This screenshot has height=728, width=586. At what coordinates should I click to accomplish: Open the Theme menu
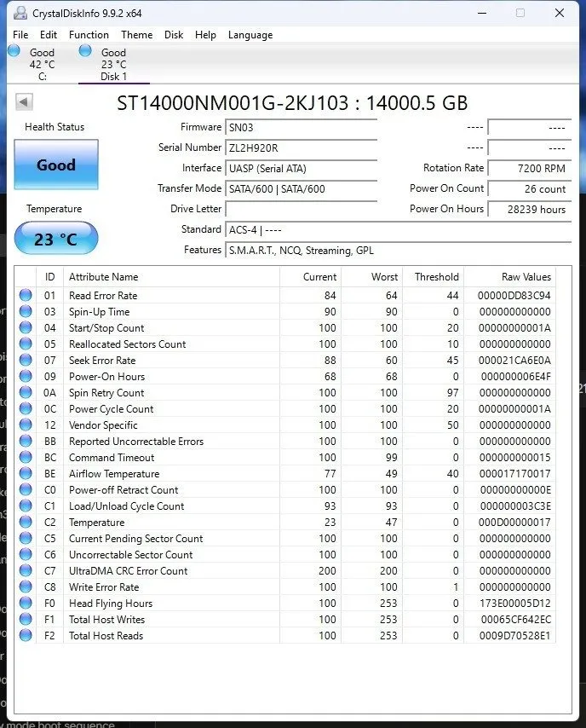(x=137, y=35)
